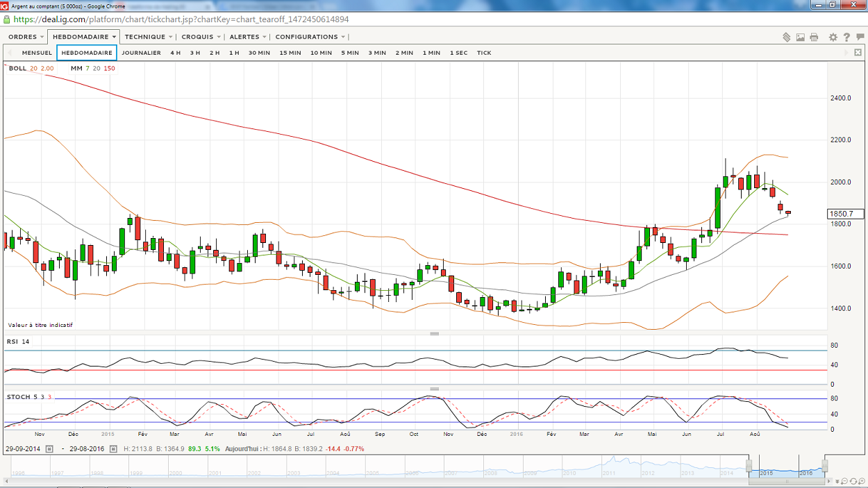Open help question mark
The width and height of the screenshot is (868, 488).
[846, 37]
